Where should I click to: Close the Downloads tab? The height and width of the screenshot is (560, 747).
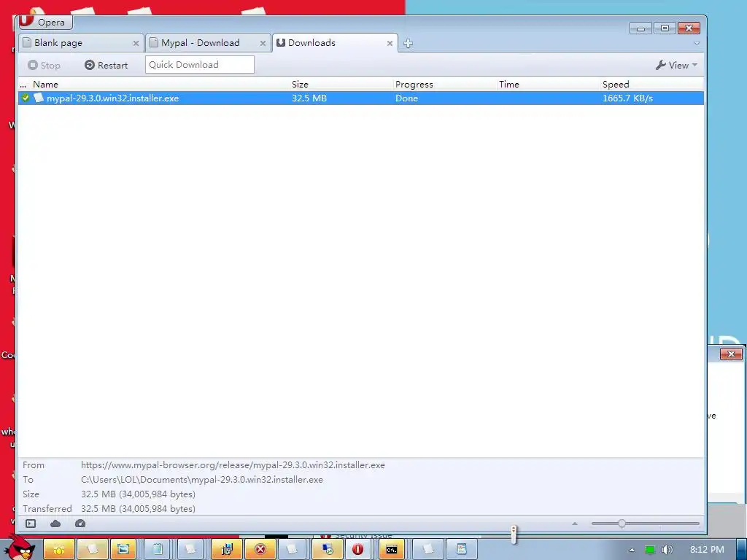pyautogui.click(x=390, y=43)
